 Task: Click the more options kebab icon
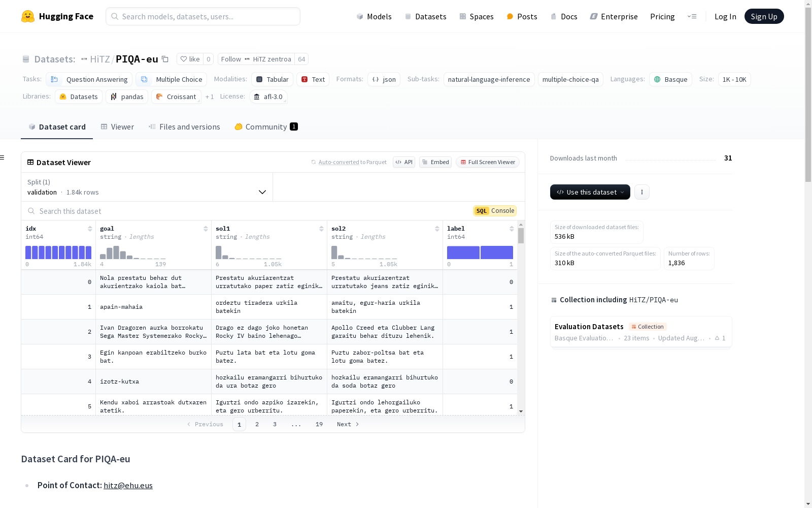click(x=642, y=192)
